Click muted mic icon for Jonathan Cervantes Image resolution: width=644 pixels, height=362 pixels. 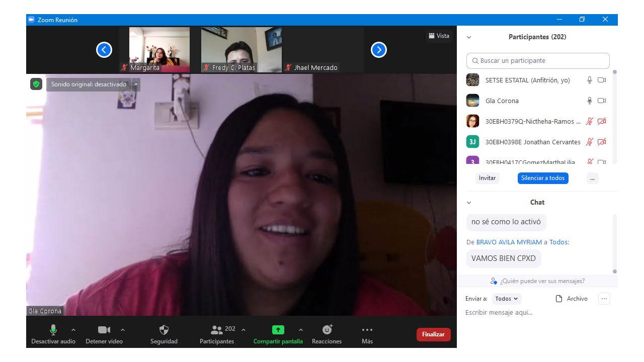[x=590, y=142]
